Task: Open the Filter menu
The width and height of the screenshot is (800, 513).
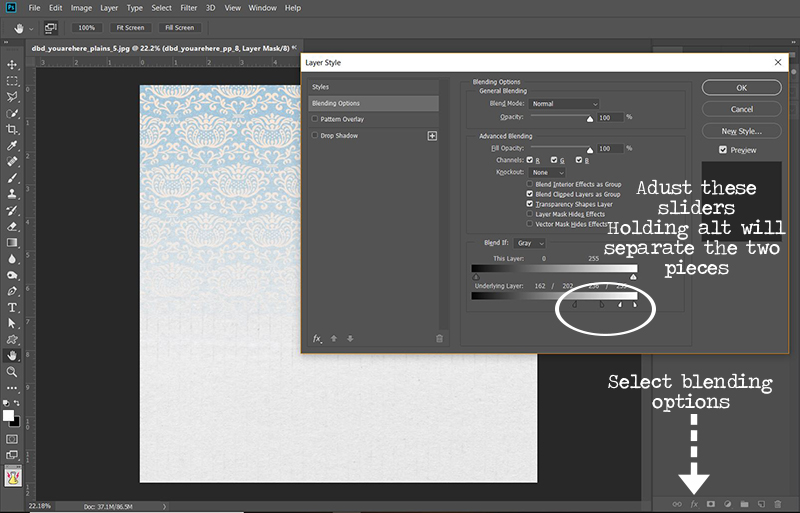Action: pyautogui.click(x=188, y=8)
